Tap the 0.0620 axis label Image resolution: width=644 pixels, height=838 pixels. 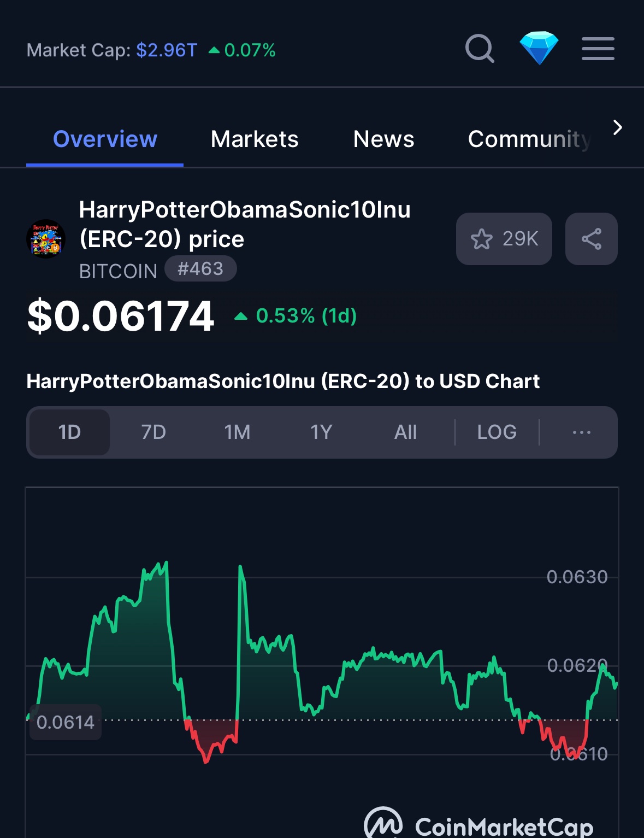tap(577, 665)
